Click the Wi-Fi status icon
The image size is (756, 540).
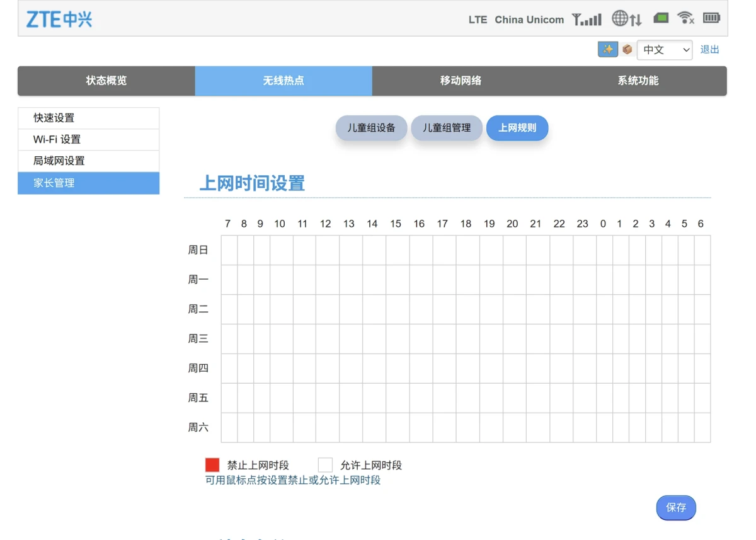pyautogui.click(x=685, y=18)
